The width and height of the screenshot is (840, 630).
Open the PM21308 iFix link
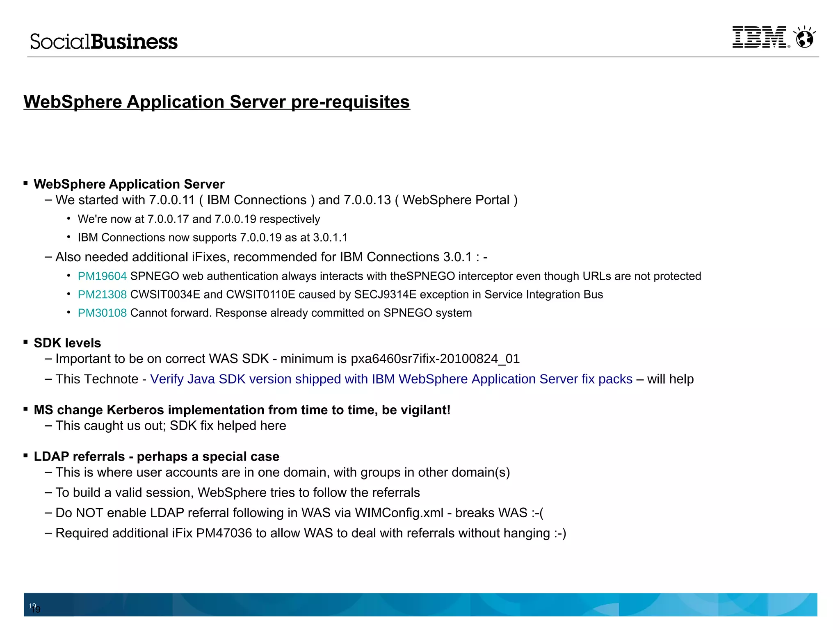pos(102,294)
